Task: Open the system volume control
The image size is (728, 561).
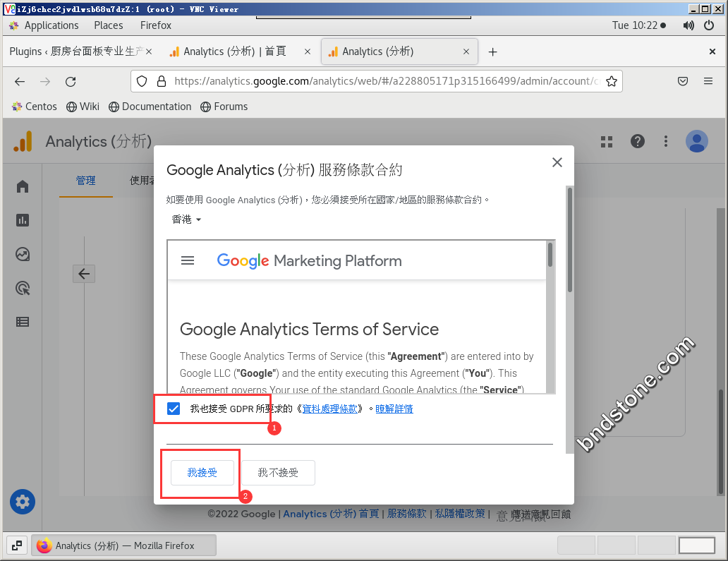Action: 688,25
